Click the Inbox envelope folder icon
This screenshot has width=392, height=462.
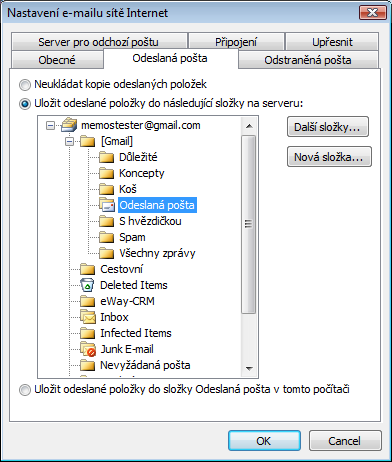click(x=88, y=317)
